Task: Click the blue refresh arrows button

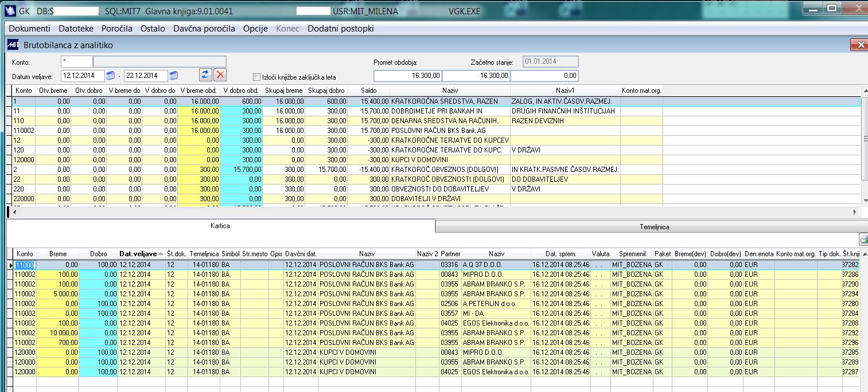Action: coord(205,75)
